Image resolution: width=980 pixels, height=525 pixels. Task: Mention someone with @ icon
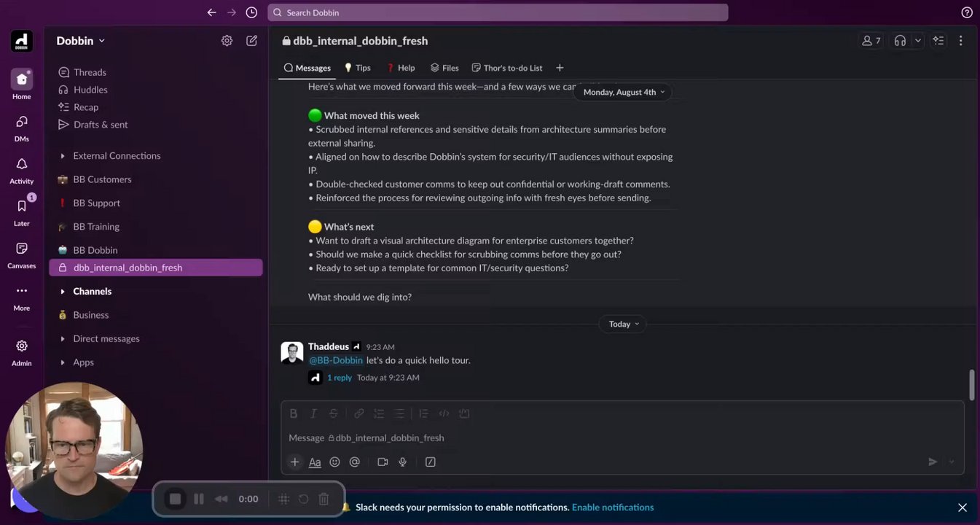click(355, 462)
